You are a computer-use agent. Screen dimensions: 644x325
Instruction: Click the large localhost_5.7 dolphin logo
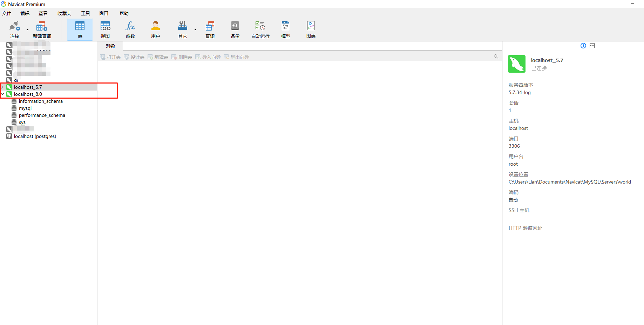517,64
